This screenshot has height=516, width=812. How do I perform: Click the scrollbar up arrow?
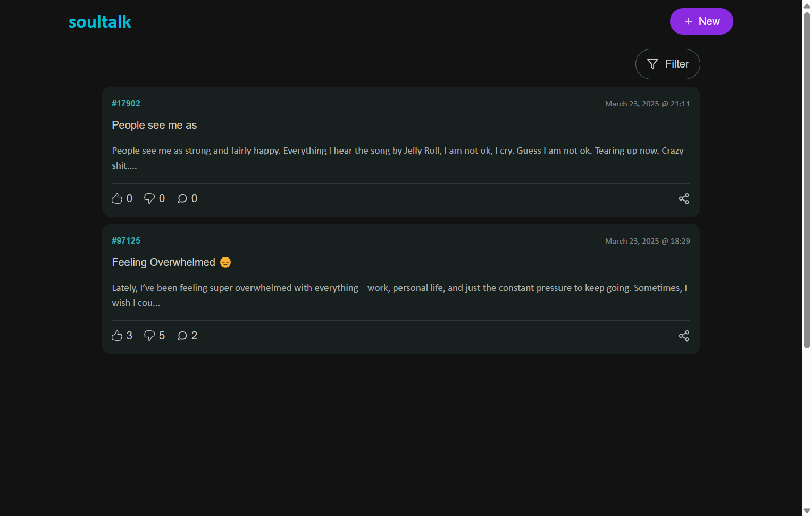(x=807, y=5)
